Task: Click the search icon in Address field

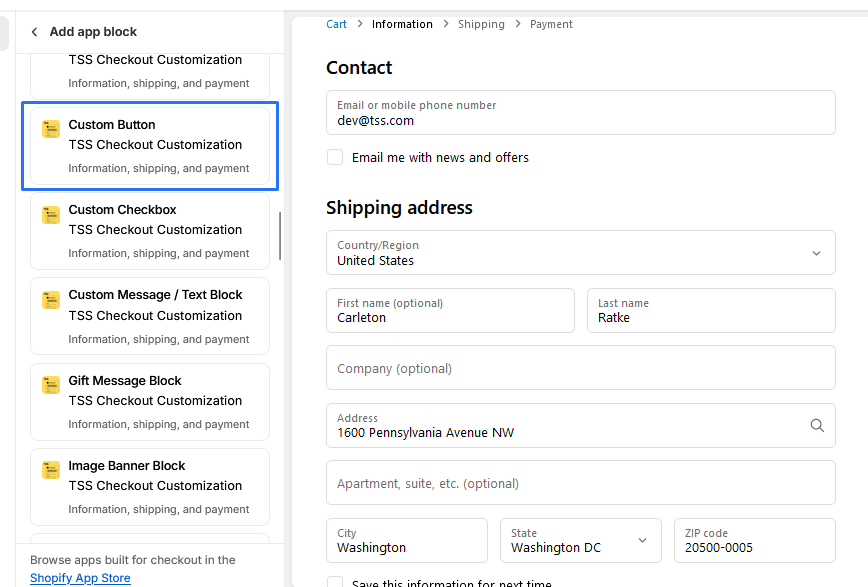Action: coord(817,426)
